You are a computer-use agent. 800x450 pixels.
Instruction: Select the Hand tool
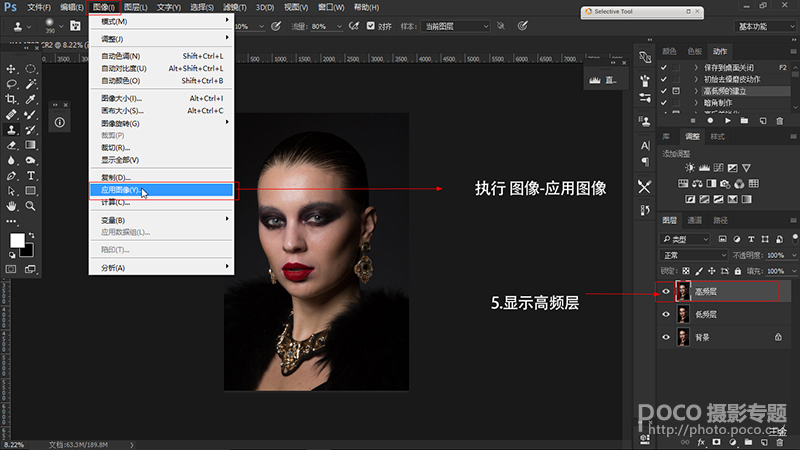coord(12,205)
